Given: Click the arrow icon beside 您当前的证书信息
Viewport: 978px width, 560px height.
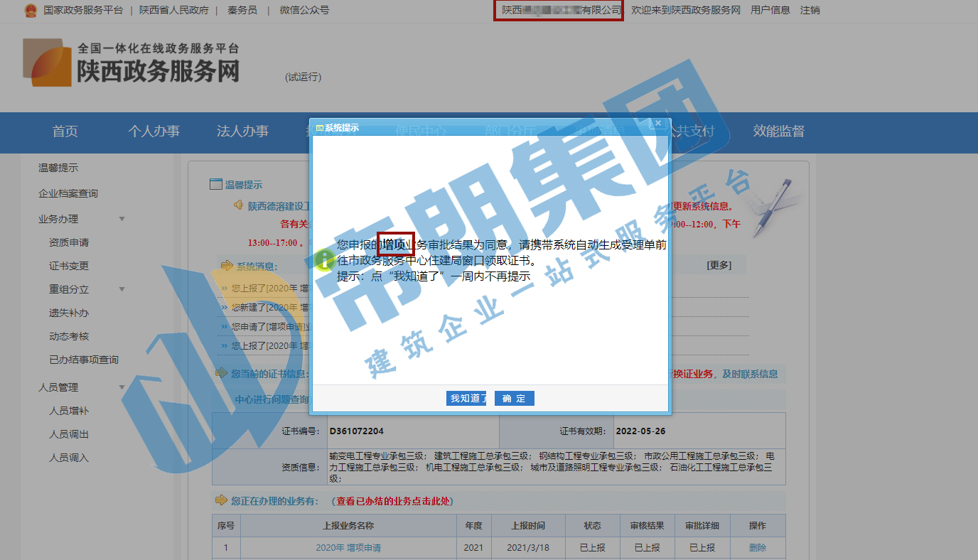Looking at the screenshot, I should (x=221, y=373).
